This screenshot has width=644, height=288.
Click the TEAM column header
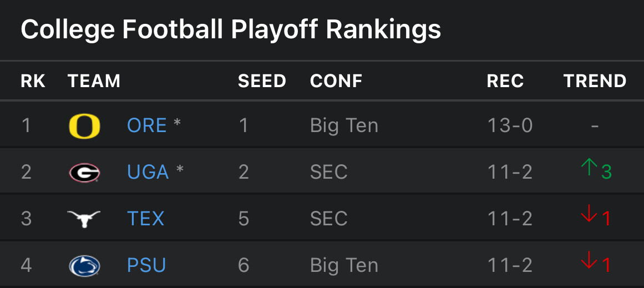94,81
